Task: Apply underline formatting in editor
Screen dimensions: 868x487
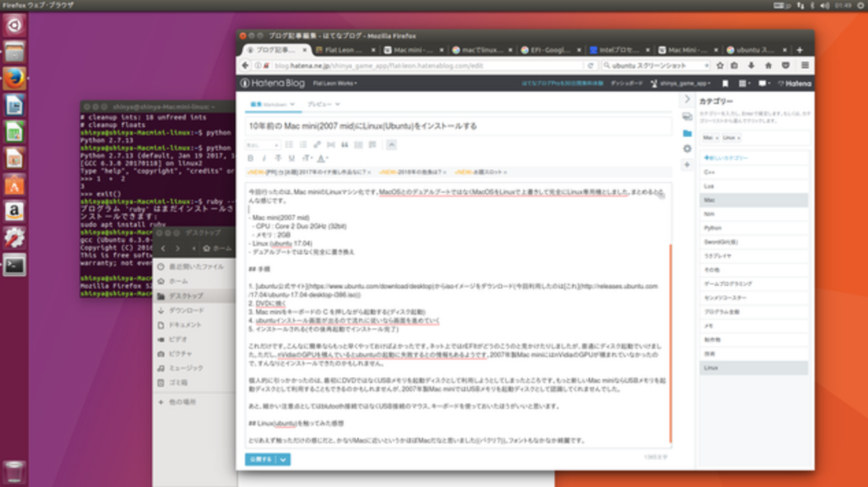Action: point(292,158)
